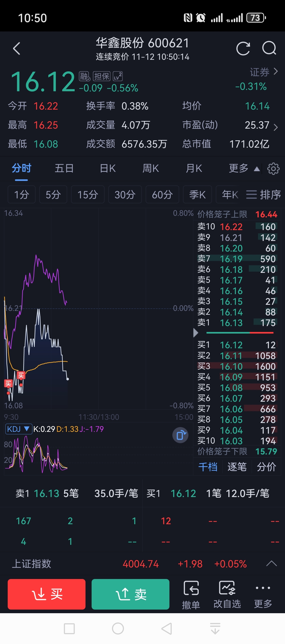The width and height of the screenshot is (285, 644).
Task: Open the 更多 three-dot menu
Action: (263, 595)
